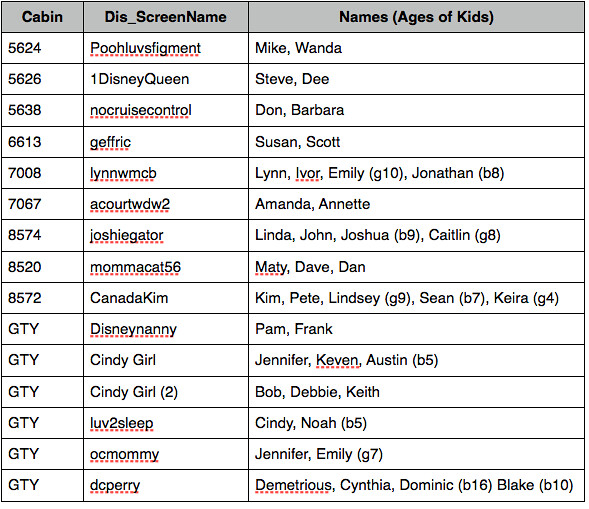Click the Jennifer, Keven, Austin (b5) cell

[416, 360]
